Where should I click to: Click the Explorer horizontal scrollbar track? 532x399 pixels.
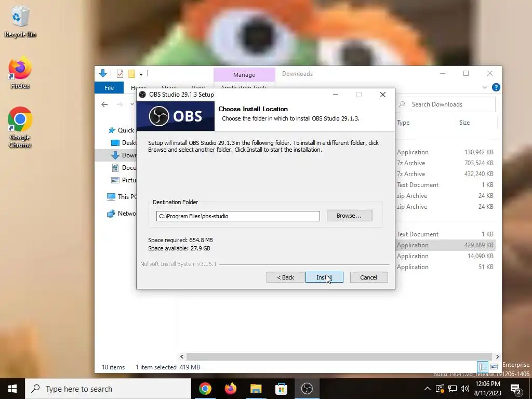click(x=339, y=356)
